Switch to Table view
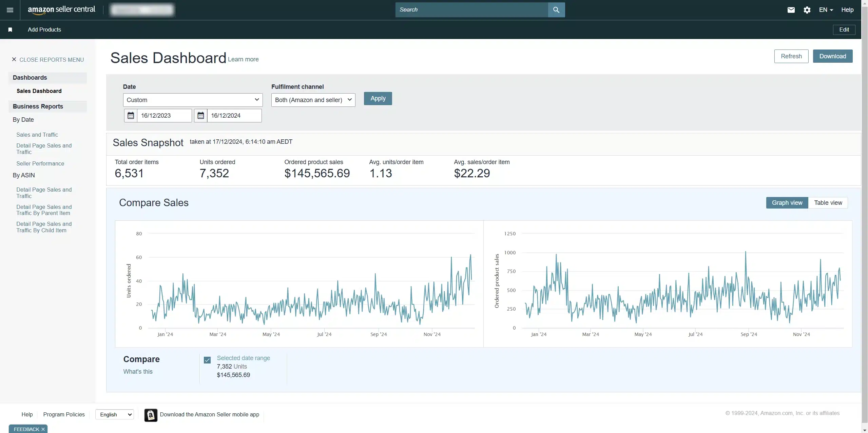Viewport: 868px width, 433px height. pos(828,203)
